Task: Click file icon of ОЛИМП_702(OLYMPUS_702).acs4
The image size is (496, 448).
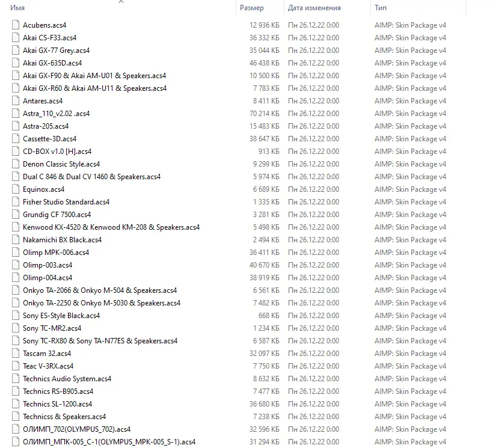Action: tap(16, 429)
